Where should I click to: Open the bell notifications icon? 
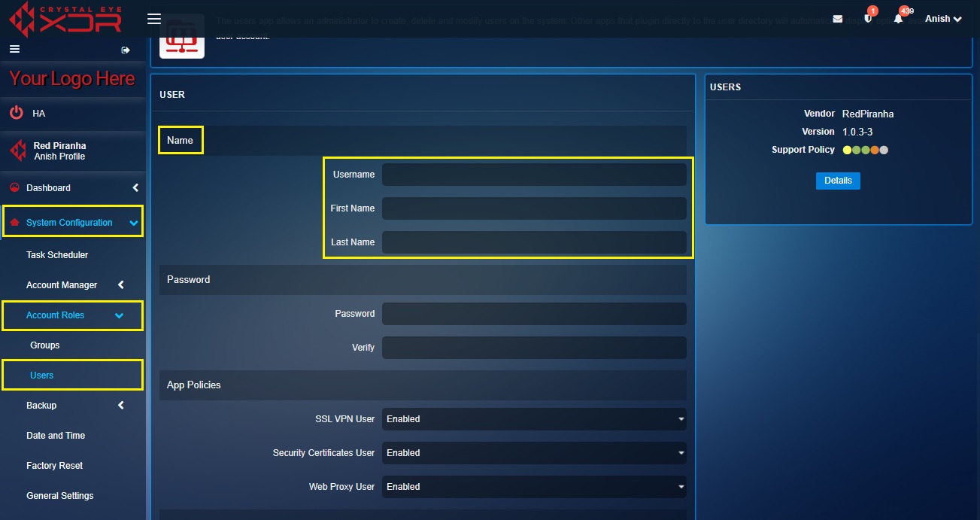(898, 19)
